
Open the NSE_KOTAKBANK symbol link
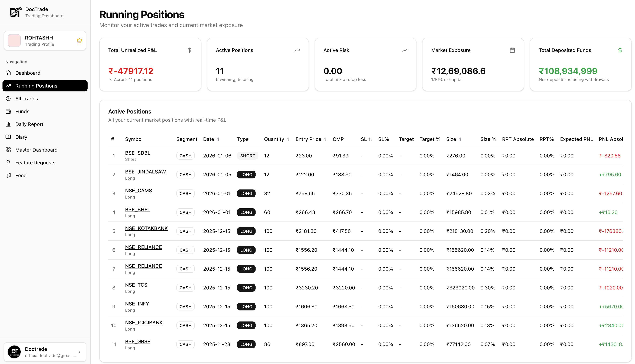tap(146, 228)
